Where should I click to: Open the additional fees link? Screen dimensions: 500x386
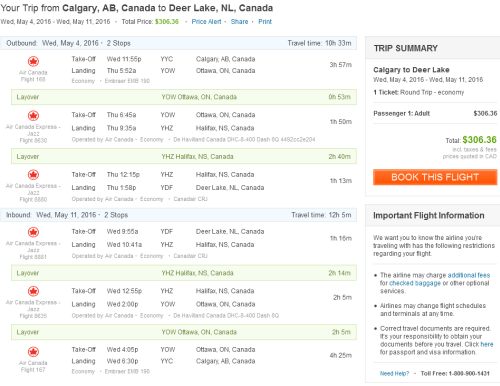tap(469, 275)
